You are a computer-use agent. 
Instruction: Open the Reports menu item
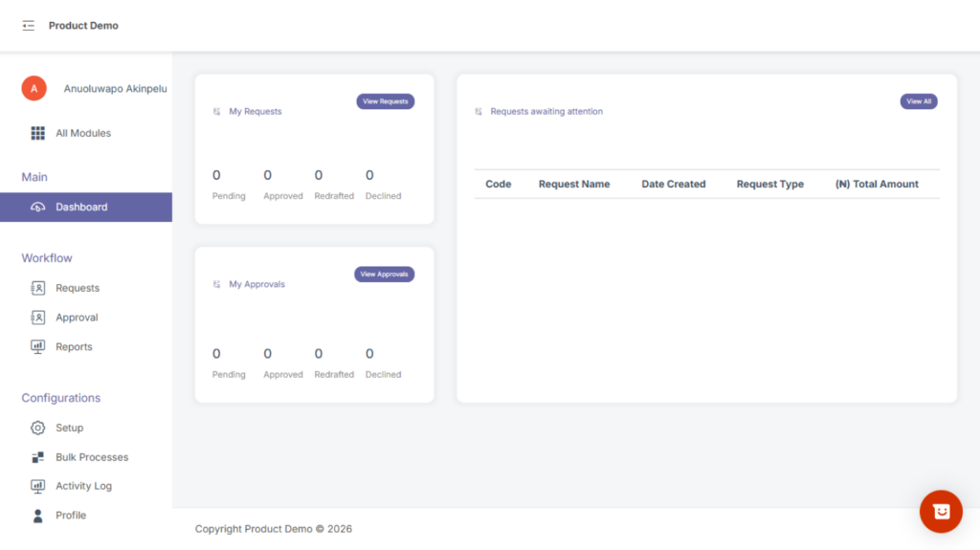point(74,347)
